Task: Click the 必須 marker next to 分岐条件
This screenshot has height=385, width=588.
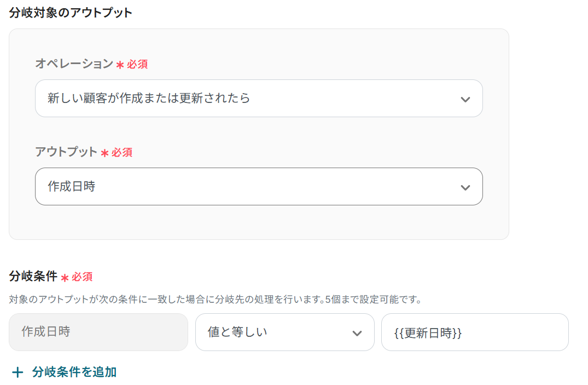Action: (x=82, y=277)
